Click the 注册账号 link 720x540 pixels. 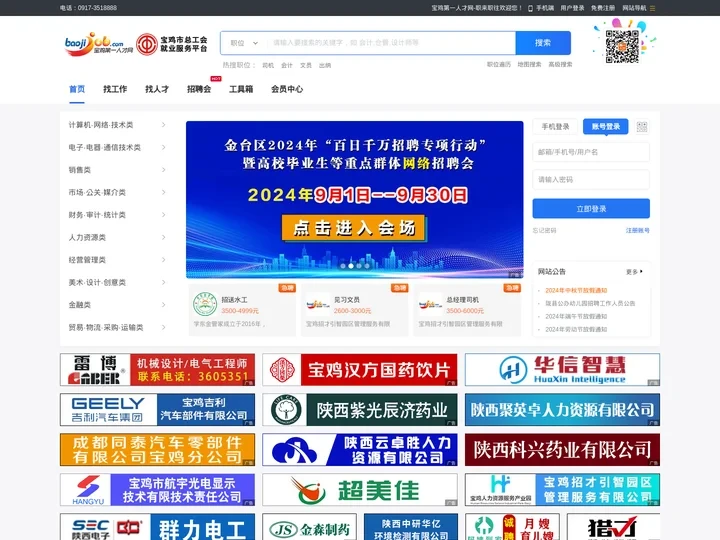(x=638, y=231)
